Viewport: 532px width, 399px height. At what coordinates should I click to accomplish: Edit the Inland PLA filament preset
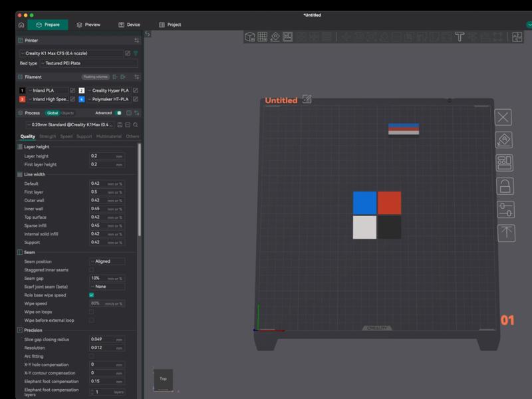[72, 90]
